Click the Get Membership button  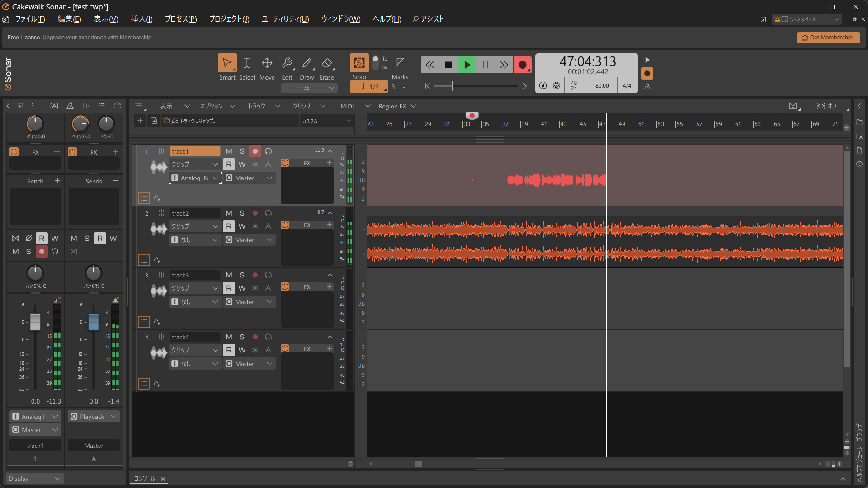point(828,38)
